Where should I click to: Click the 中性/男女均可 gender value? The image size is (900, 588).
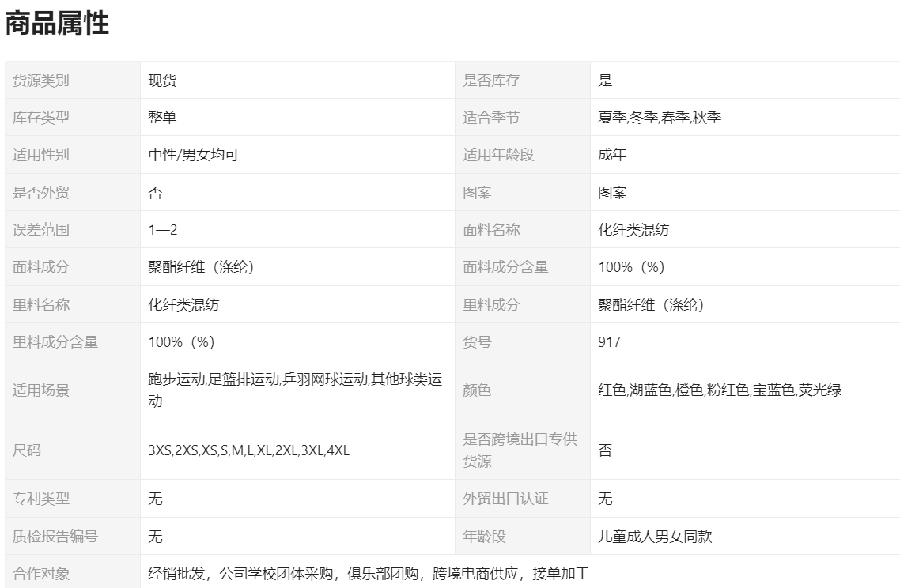point(194,155)
